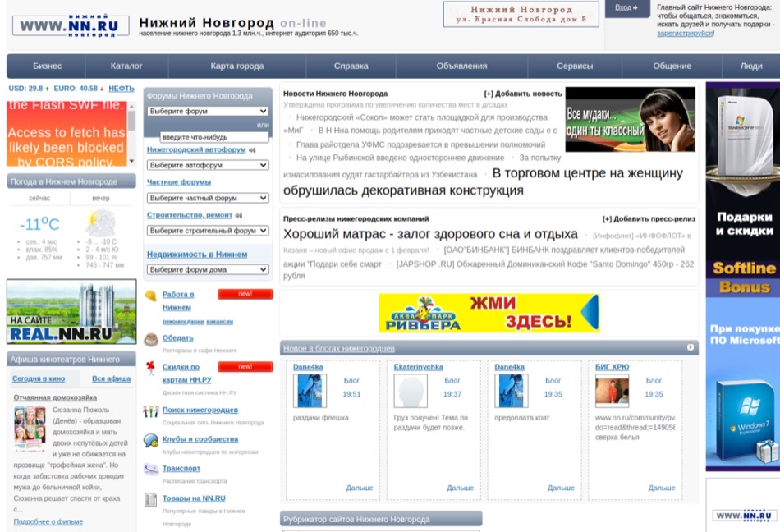Viewport: 780px width, 532px height.
Task: Open the Карта города menu
Action: click(237, 66)
